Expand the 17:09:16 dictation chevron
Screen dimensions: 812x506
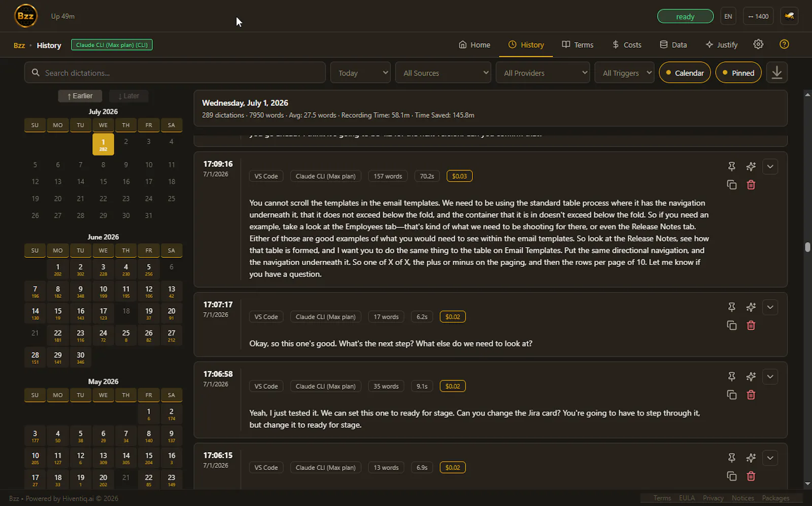pyautogui.click(x=770, y=166)
